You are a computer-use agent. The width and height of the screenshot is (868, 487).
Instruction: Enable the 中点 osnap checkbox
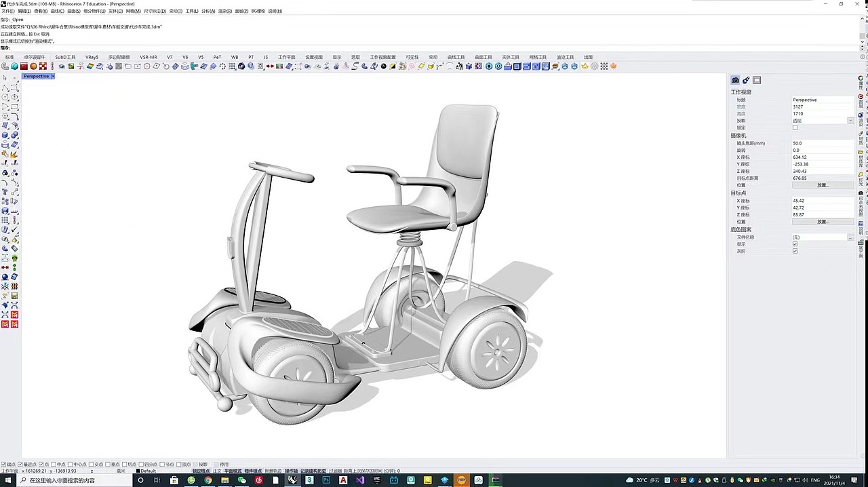tap(53, 465)
